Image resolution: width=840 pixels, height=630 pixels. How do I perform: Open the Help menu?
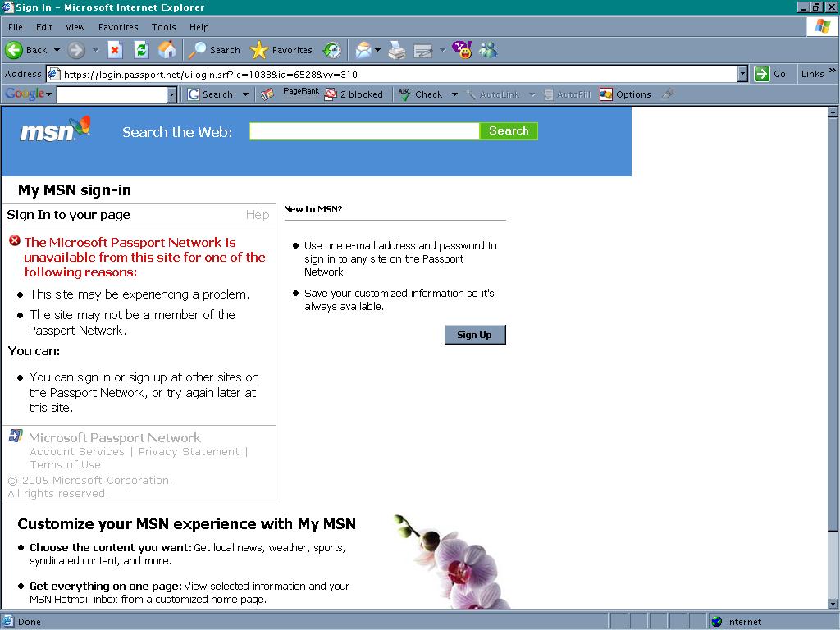point(199,27)
